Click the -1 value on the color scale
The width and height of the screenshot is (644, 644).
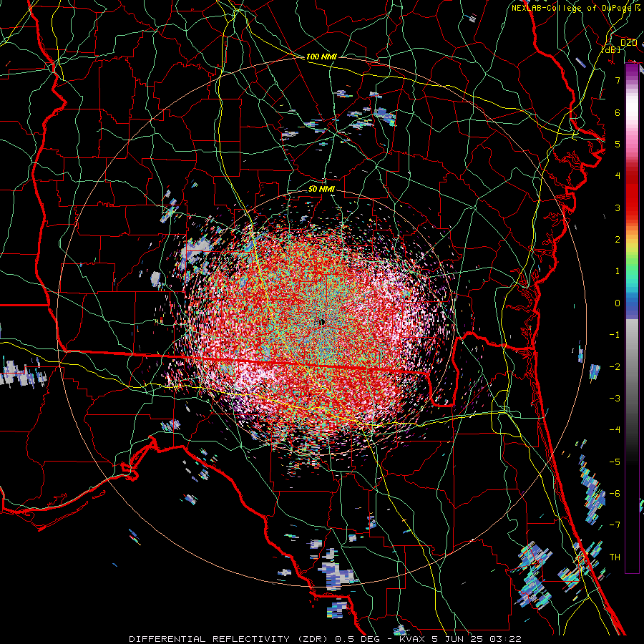tap(615, 335)
